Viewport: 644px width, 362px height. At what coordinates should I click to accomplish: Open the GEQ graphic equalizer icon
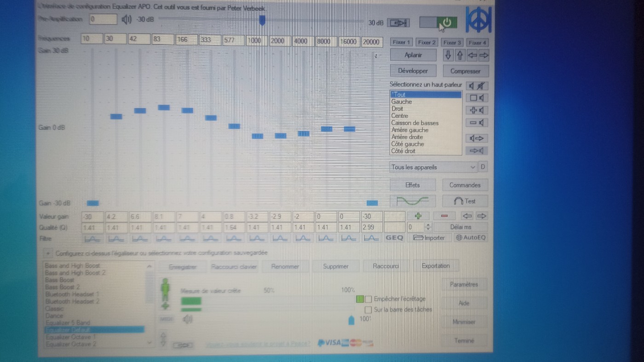pos(394,238)
